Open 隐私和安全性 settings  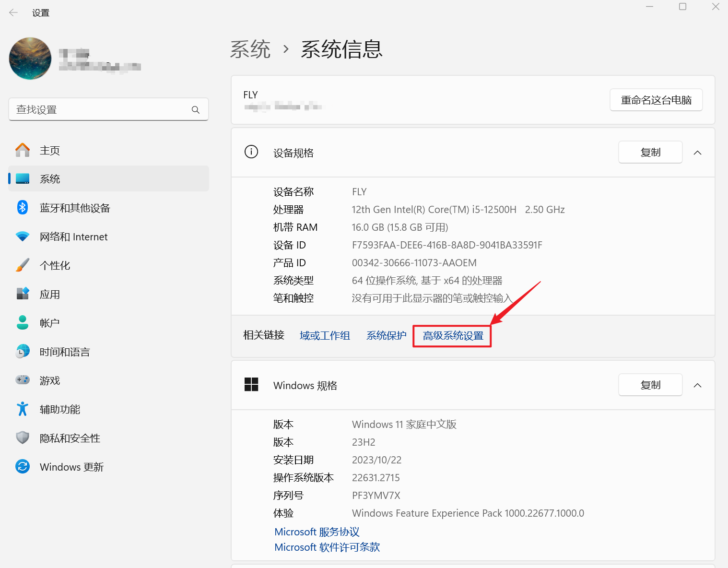(70, 438)
